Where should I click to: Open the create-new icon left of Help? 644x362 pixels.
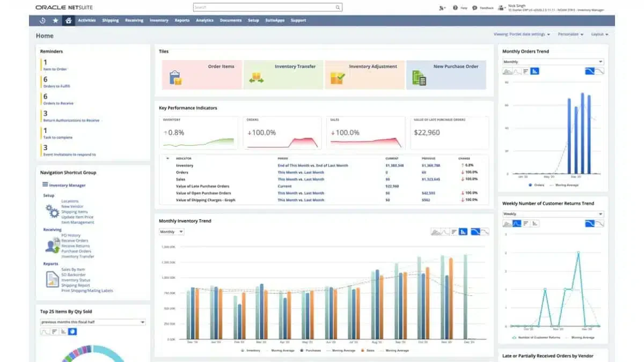tap(442, 8)
